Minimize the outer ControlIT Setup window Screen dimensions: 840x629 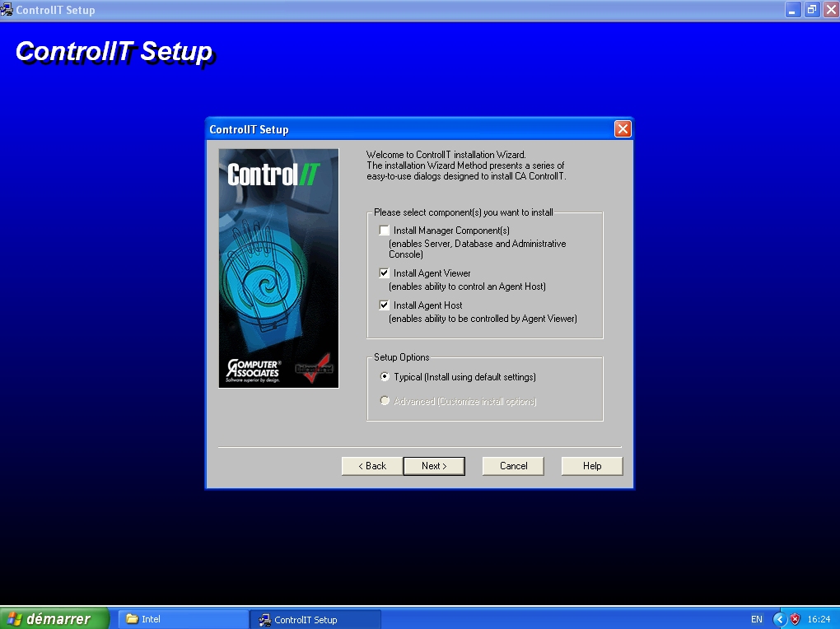793,11
